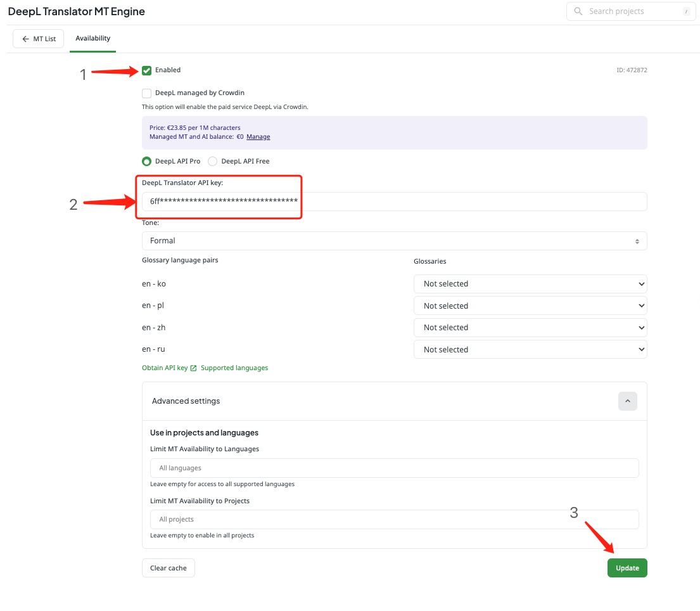Viewport: 700px width, 611px height.
Task: Open glossary dropdown for en - ko
Action: [x=530, y=284]
